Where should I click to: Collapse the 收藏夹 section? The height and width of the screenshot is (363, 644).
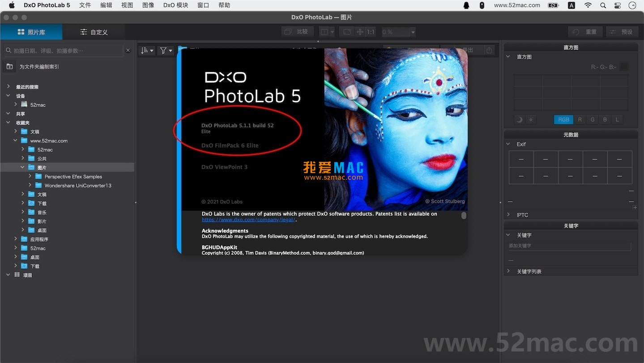8,122
